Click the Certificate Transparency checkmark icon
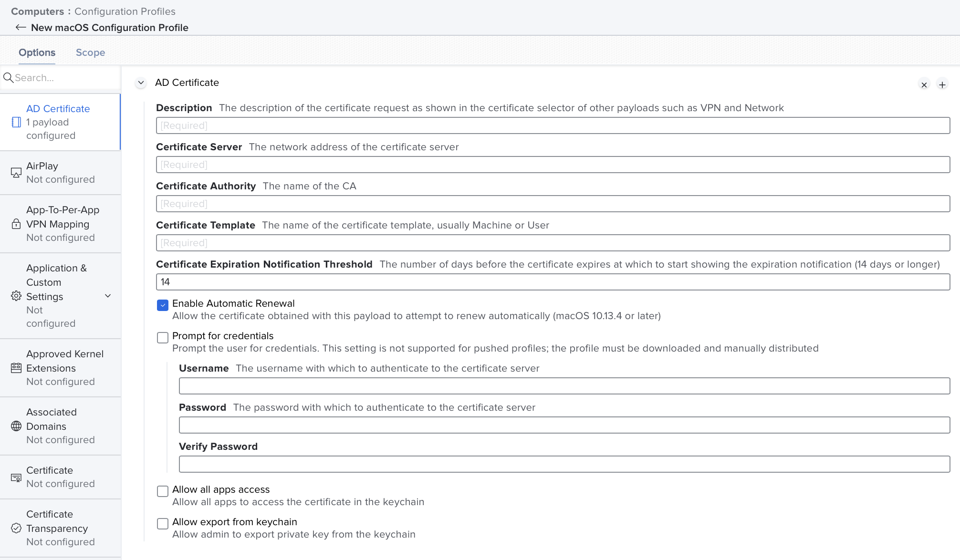This screenshot has height=560, width=960. point(16,528)
